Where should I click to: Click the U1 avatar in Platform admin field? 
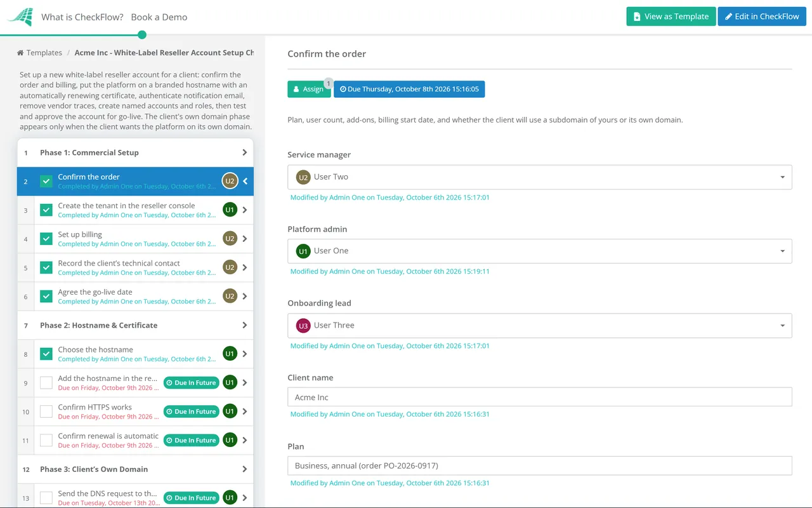point(303,251)
